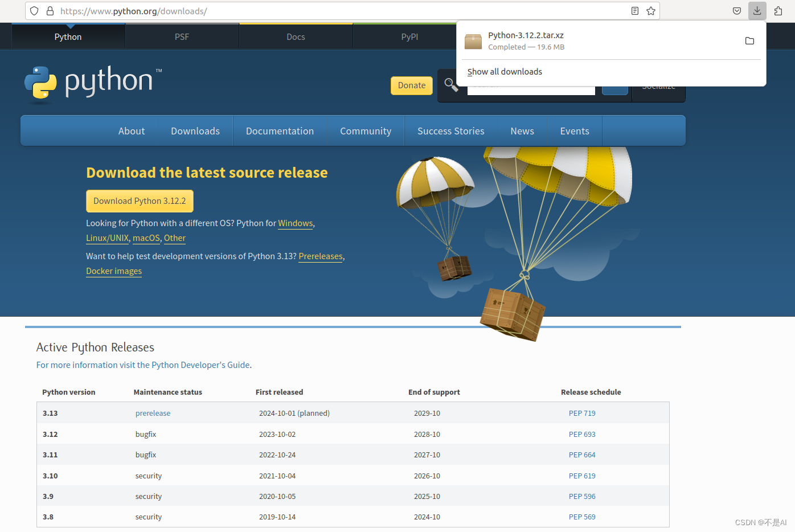Click the Release schedule column header
Viewport: 795px width, 532px height.
point(591,392)
